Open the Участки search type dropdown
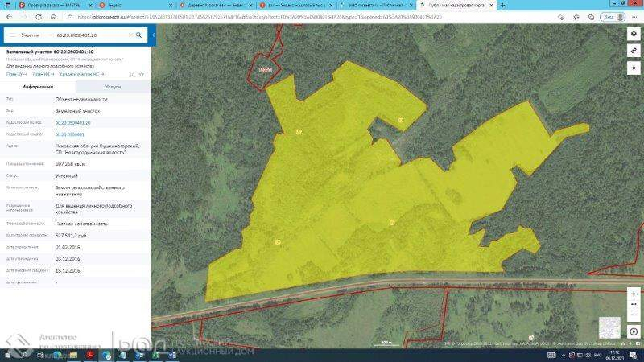This screenshot has height=362, width=644. point(32,35)
